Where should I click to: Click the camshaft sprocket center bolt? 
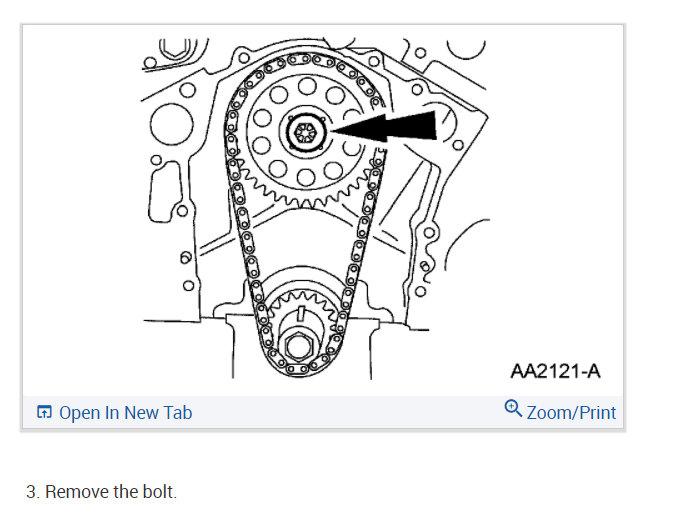pos(304,132)
